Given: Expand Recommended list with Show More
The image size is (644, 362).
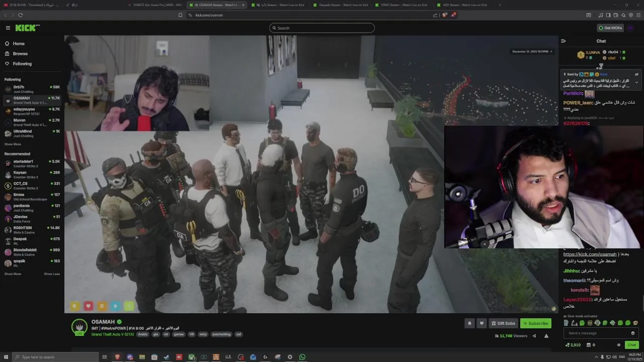Looking at the screenshot, I should coord(13,274).
